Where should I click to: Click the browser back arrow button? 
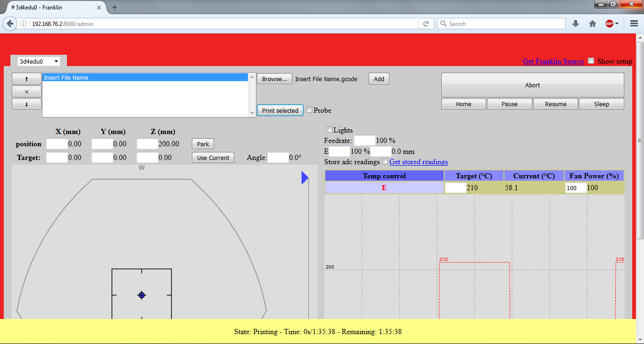click(10, 24)
